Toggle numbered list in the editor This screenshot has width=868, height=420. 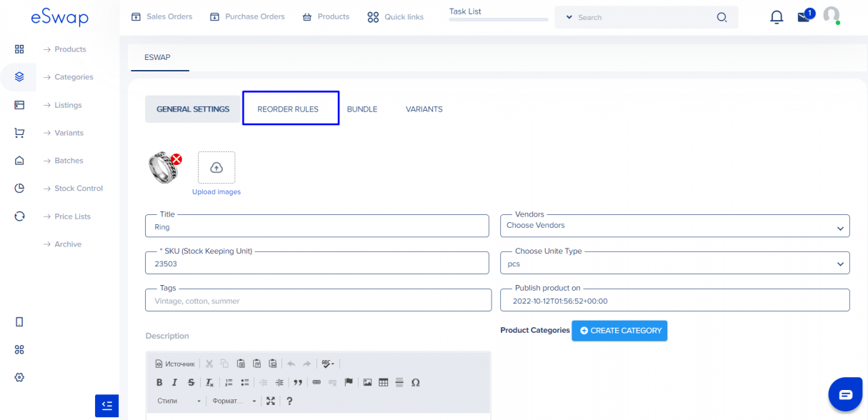(228, 382)
